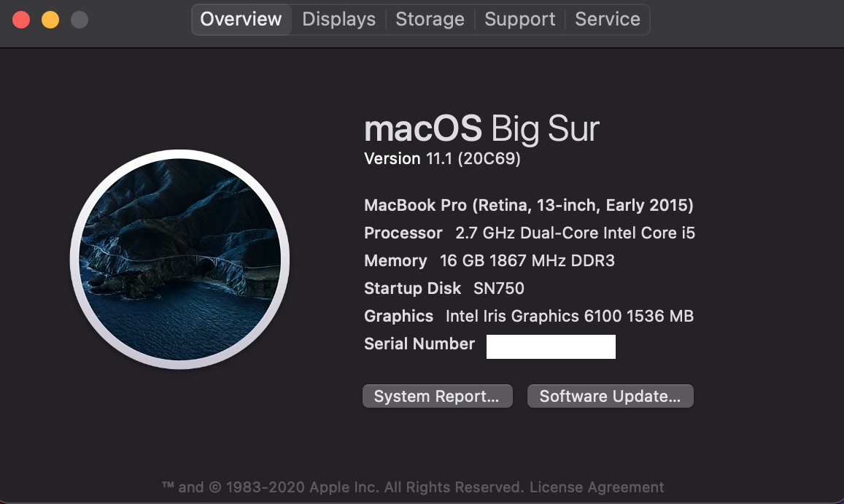
Task: Click the gray disabled zoom button
Action: point(80,20)
